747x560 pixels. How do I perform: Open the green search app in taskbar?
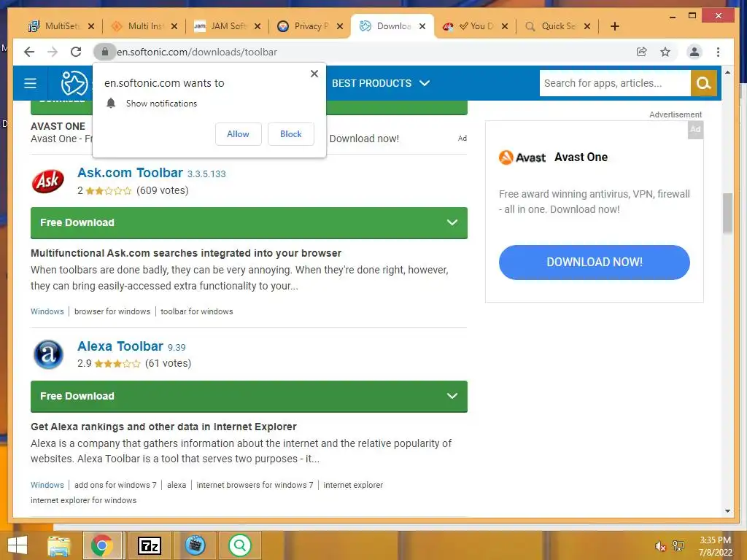tap(239, 545)
